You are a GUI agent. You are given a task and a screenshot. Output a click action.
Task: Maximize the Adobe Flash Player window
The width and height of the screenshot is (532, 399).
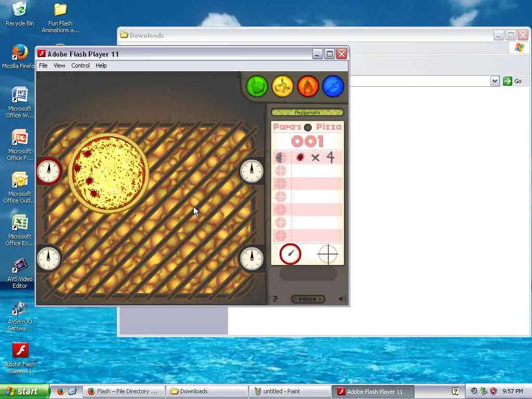pos(329,54)
